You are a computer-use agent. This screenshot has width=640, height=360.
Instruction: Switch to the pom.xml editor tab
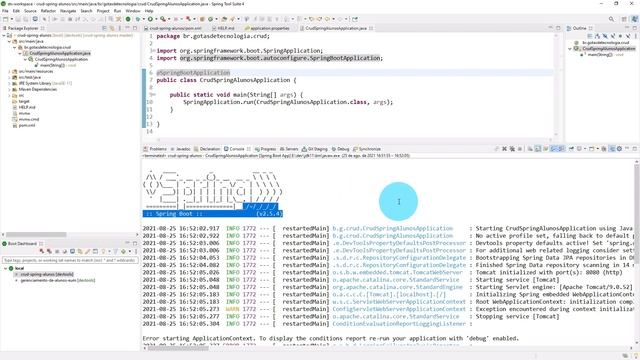click(x=173, y=28)
